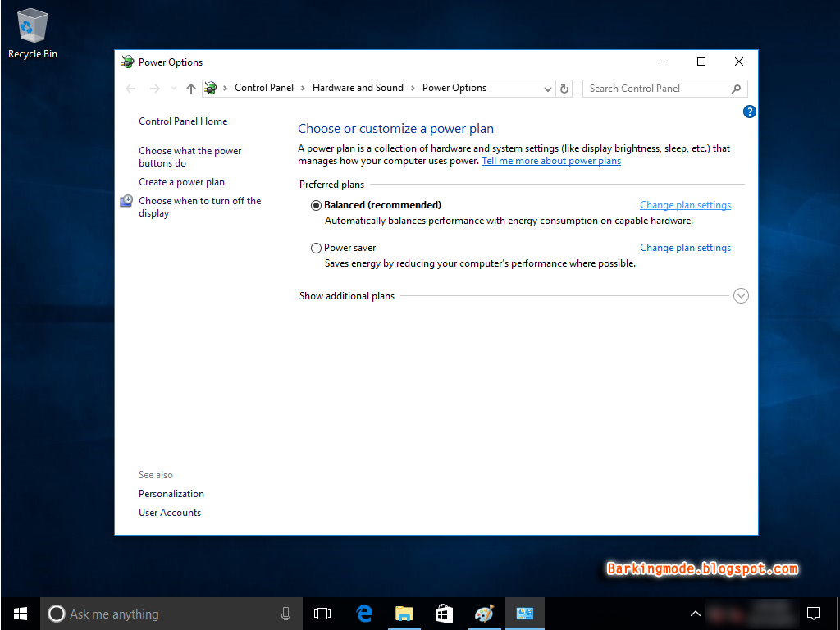Open Help with the question mark icon

[x=750, y=112]
